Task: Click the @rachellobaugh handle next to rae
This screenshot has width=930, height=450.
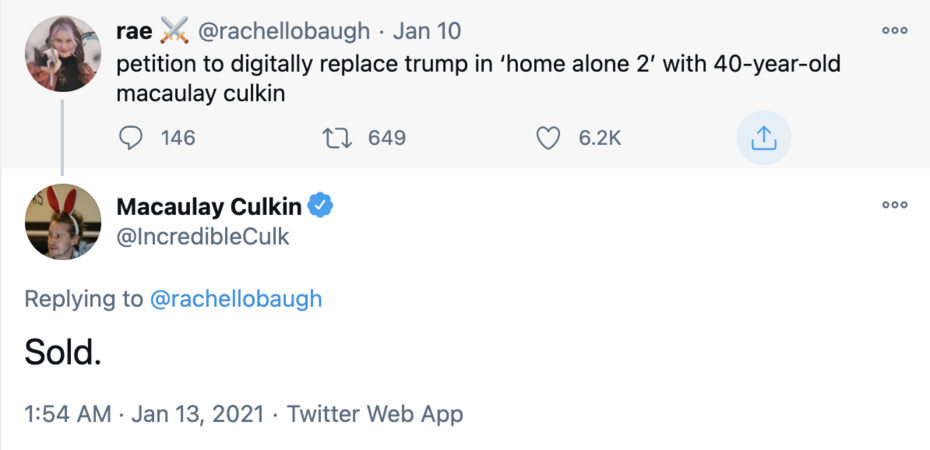Action: click(x=284, y=31)
